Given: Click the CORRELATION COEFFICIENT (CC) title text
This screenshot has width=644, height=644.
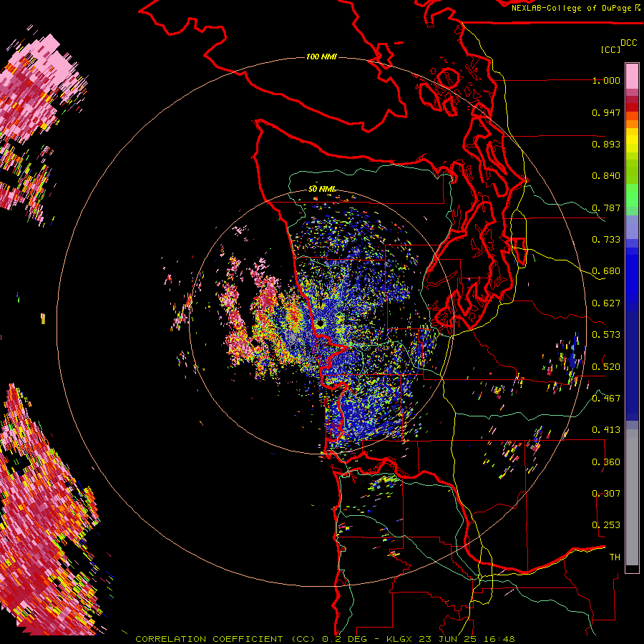Looking at the screenshot, I should click(225, 639).
